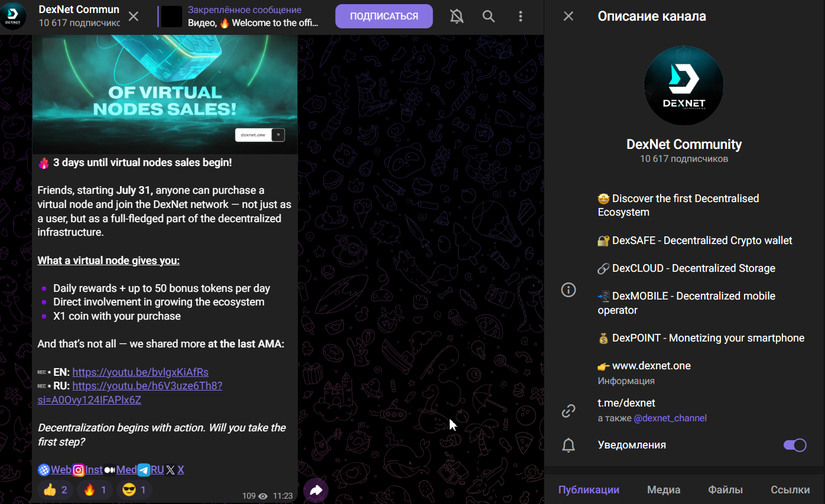Toggle the muted bell icon in header
This screenshot has width=825, height=504.
tap(457, 17)
